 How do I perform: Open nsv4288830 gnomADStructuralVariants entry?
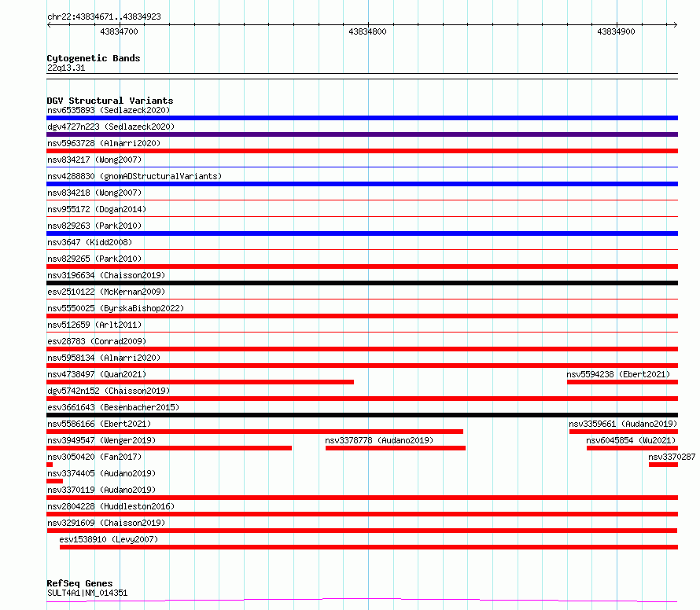pyautogui.click(x=134, y=176)
